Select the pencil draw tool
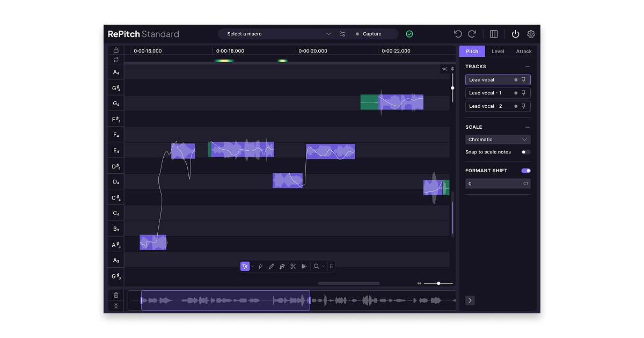Image resolution: width=644 pixels, height=338 pixels. pos(272,266)
